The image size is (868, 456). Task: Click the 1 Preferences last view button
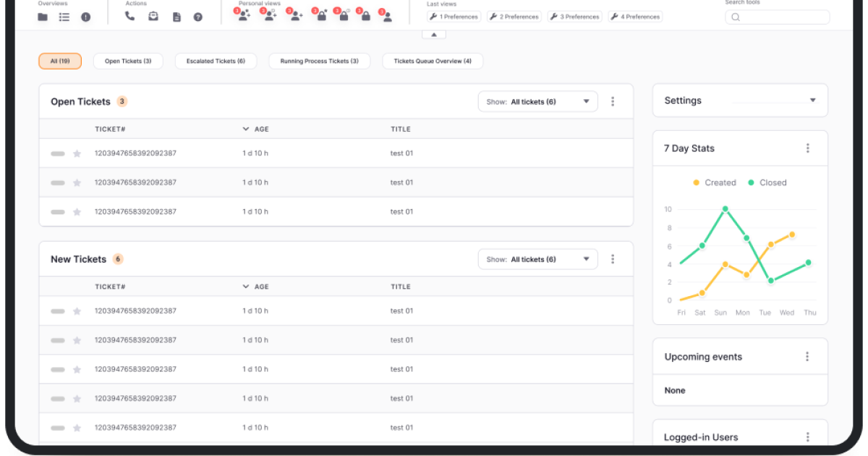pyautogui.click(x=454, y=17)
